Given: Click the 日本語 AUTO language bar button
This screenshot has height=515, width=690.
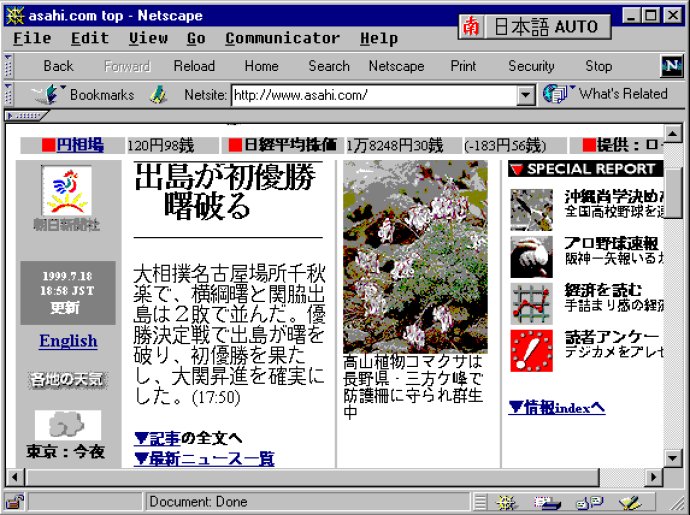Looking at the screenshot, I should pyautogui.click(x=546, y=27).
